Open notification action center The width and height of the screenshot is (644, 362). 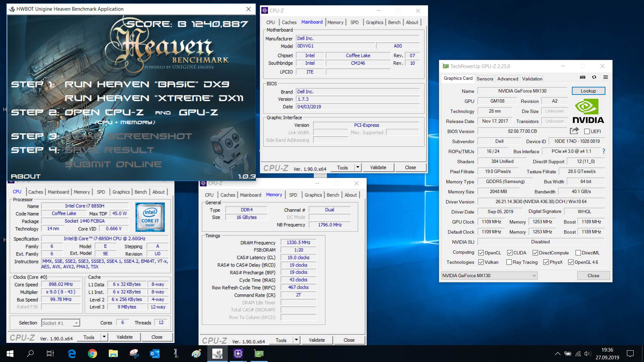click(x=630, y=354)
